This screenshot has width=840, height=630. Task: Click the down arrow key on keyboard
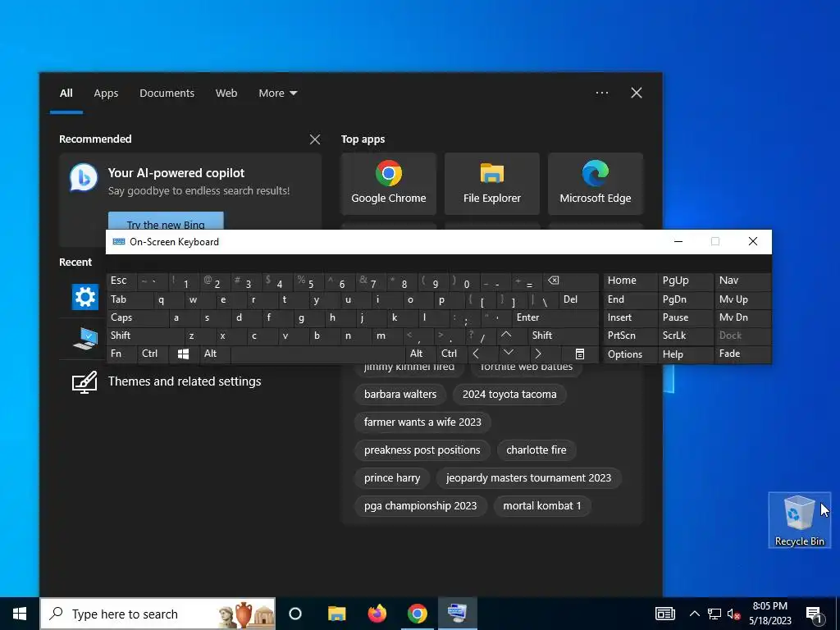click(x=509, y=353)
